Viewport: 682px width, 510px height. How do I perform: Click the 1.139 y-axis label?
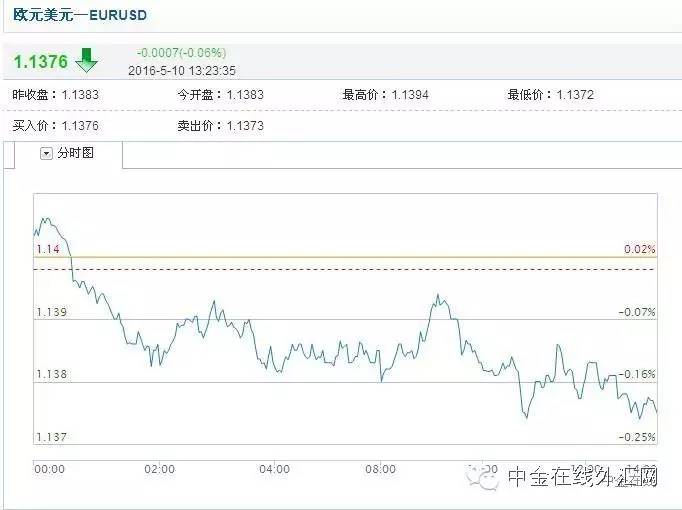52,312
